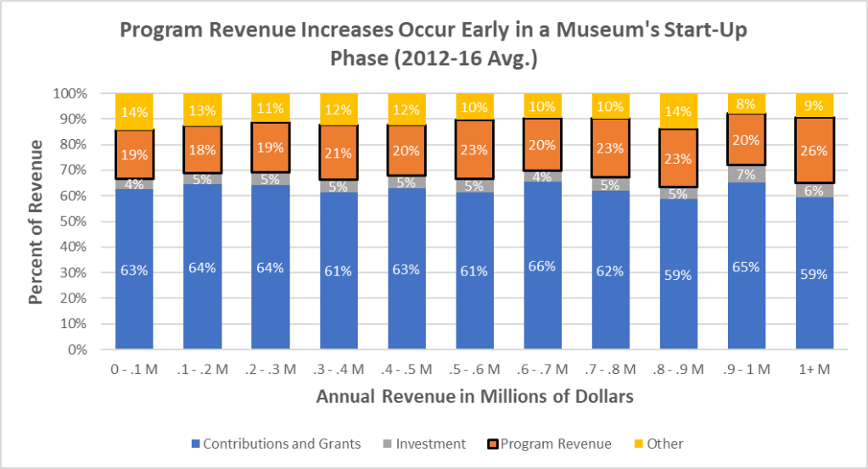Select the 'Annual Revenue in Millions of Dollars' axis title
Screen dimensions: 868x469
tap(475, 397)
